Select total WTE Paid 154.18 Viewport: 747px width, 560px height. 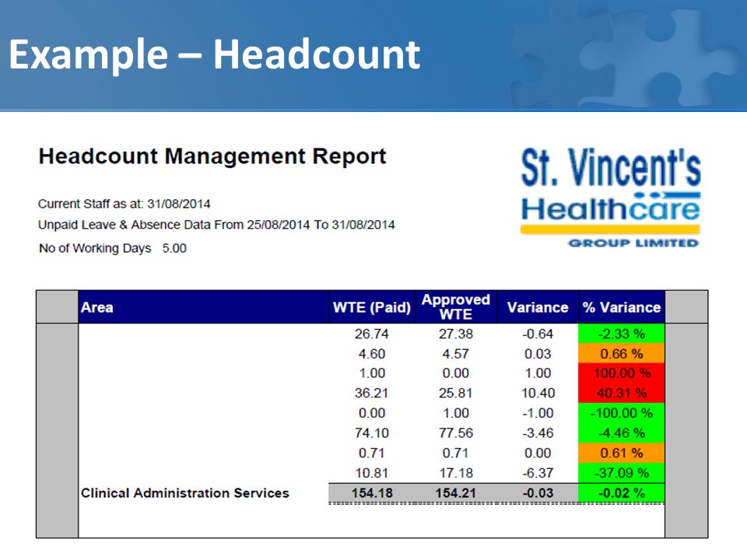tap(372, 493)
